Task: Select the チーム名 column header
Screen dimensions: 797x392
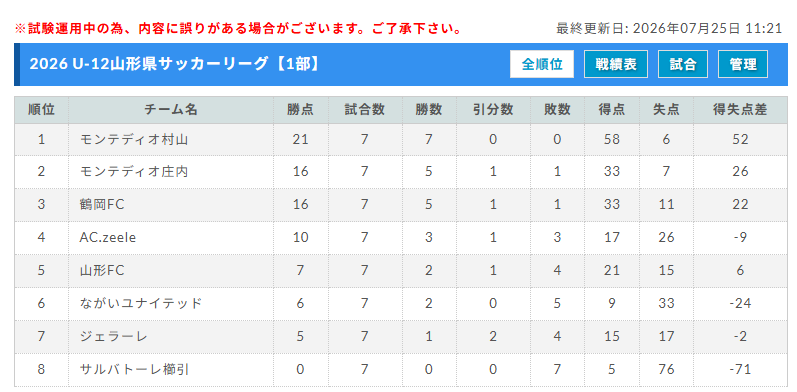Action: click(171, 110)
